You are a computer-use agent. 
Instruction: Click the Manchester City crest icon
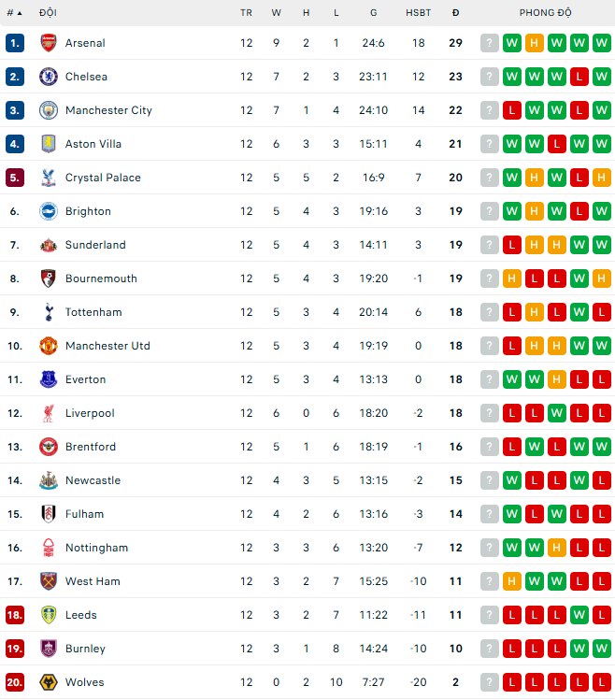click(49, 110)
